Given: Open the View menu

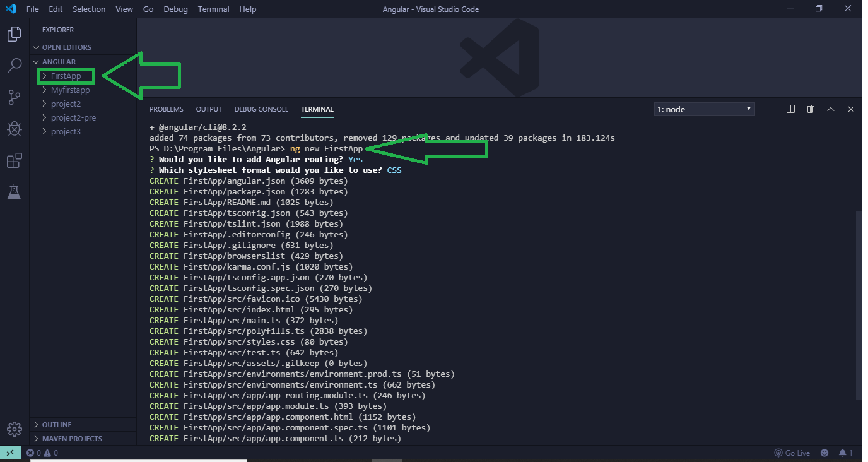Looking at the screenshot, I should [x=124, y=9].
